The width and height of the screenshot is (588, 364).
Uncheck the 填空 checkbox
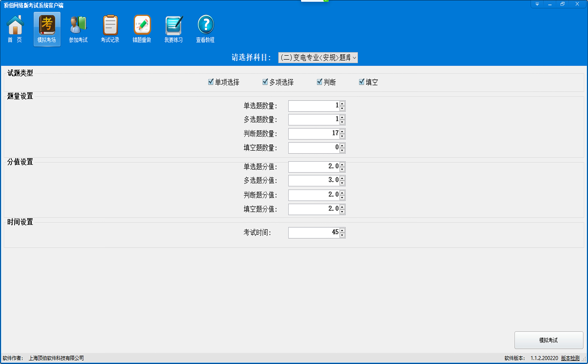pyautogui.click(x=362, y=82)
